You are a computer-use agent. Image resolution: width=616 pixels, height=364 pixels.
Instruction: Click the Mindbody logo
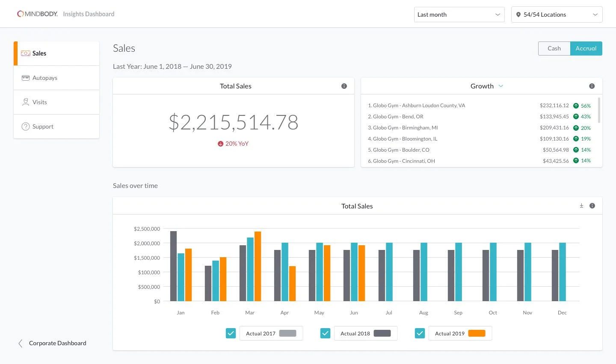pyautogui.click(x=37, y=14)
